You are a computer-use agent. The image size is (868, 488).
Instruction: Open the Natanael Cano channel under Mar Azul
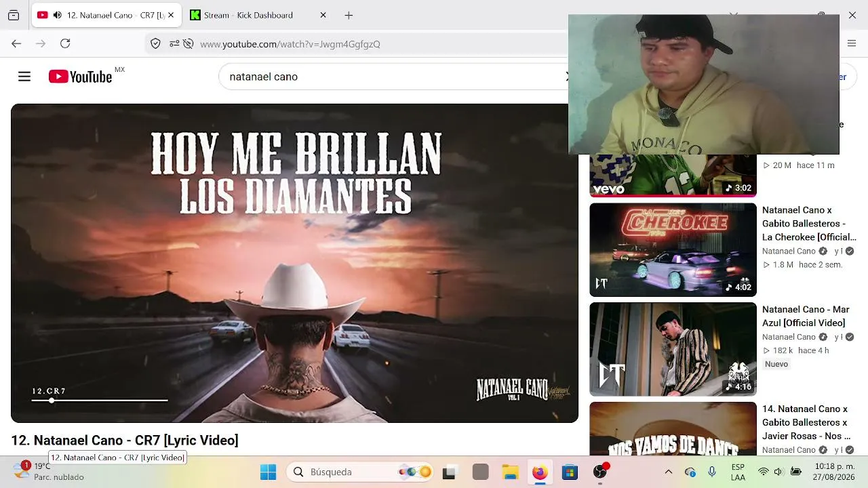(789, 337)
